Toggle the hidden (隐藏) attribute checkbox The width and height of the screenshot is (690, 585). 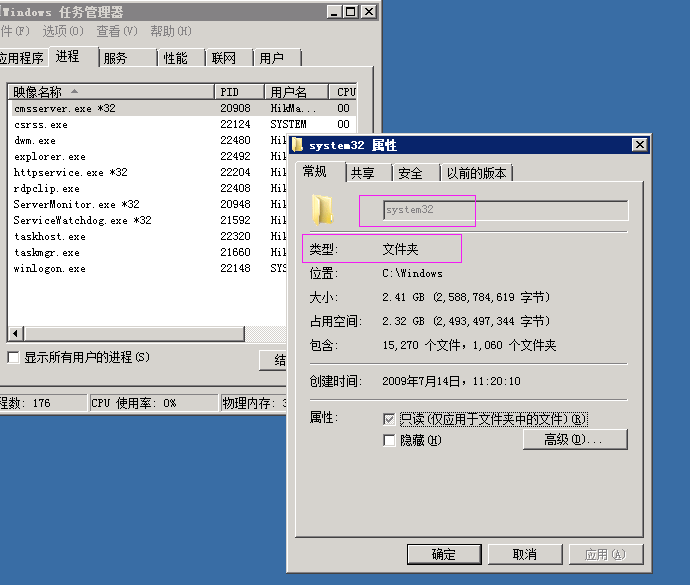point(389,440)
